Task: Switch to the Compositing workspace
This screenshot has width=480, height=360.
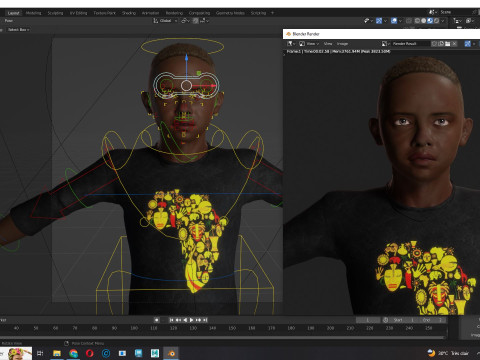Action: coord(199,13)
